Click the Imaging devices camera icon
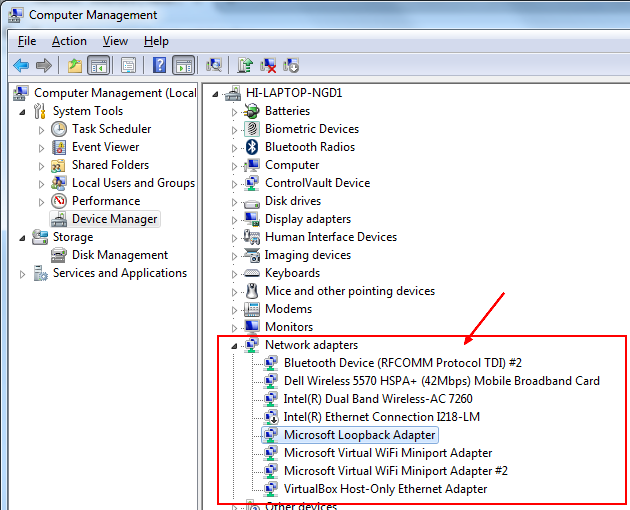Viewport: 630px width, 510px height. tap(252, 255)
